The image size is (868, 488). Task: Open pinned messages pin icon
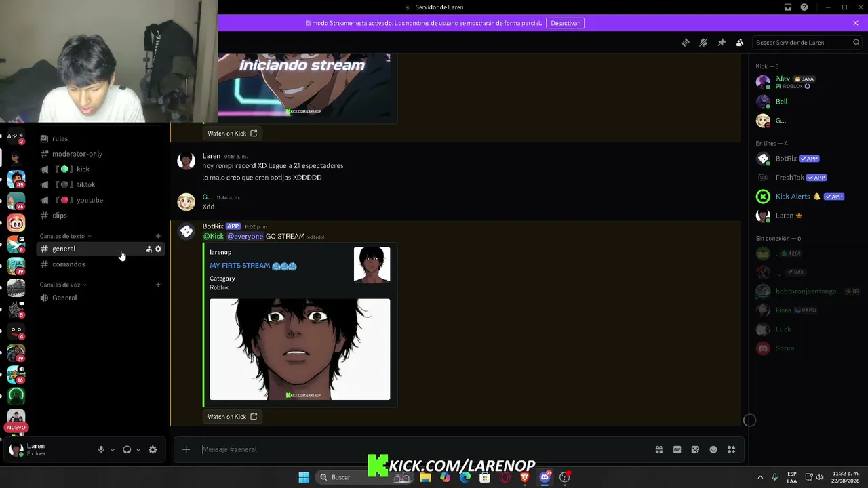tap(722, 42)
